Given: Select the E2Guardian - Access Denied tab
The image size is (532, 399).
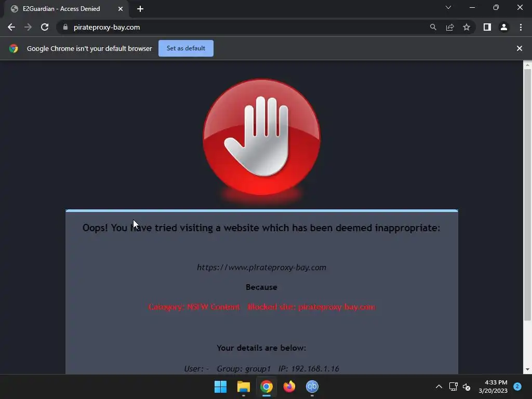Looking at the screenshot, I should click(x=66, y=9).
